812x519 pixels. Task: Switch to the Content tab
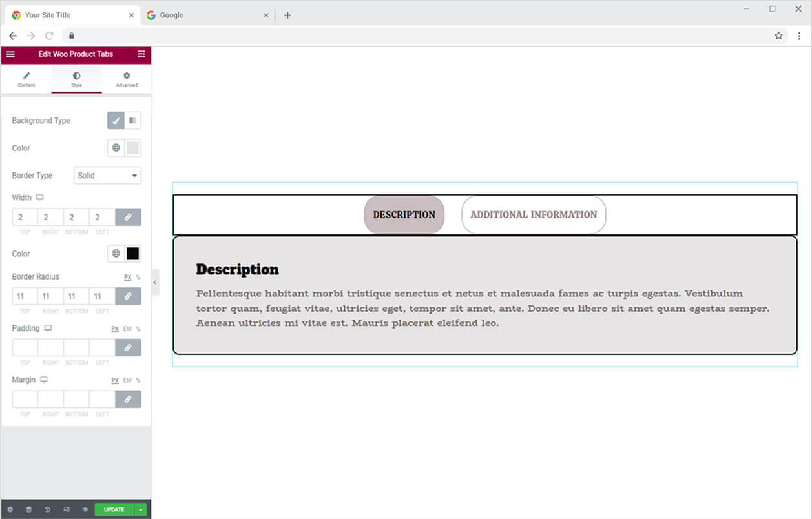26,79
